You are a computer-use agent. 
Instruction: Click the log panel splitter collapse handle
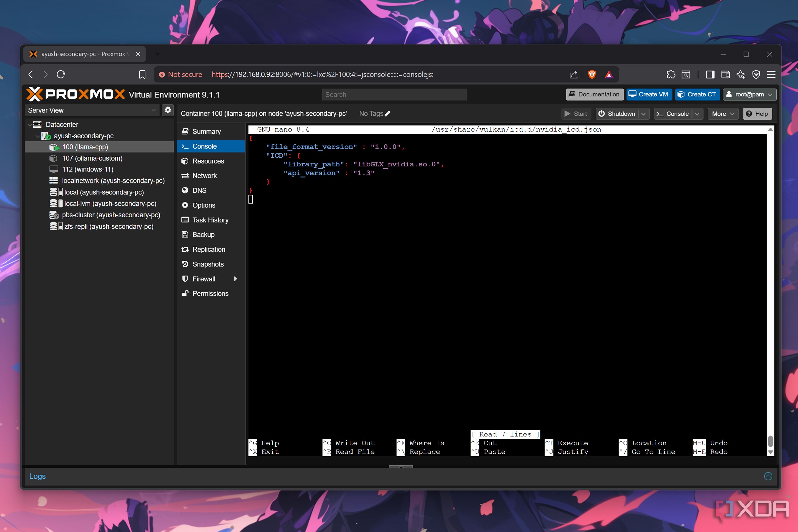(x=401, y=467)
